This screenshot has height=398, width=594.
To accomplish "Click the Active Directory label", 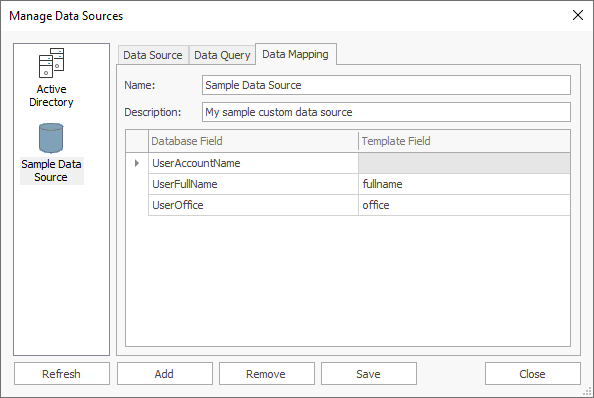I will point(52,95).
